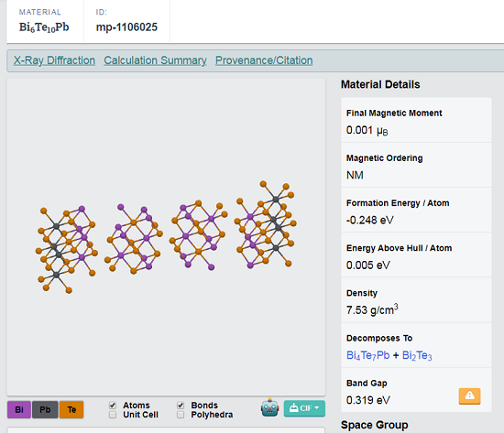The image size is (504, 433).
Task: Click the Bi6Te10Pb material formula
Action: [x=44, y=27]
